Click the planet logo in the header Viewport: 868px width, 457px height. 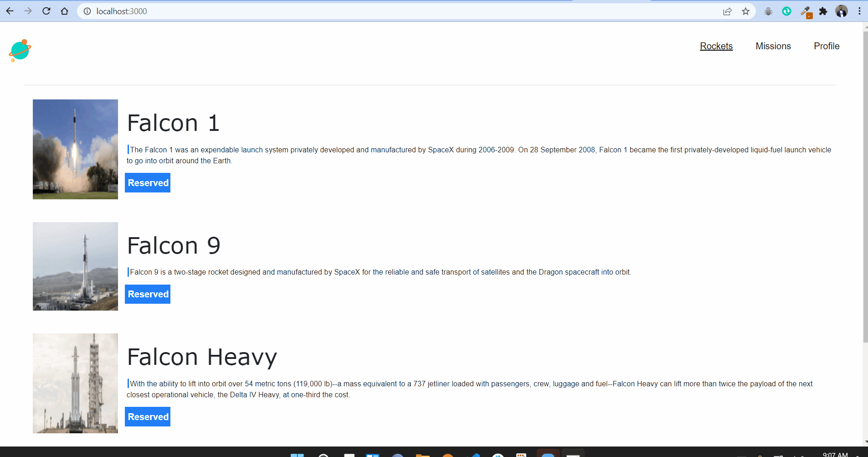20,50
